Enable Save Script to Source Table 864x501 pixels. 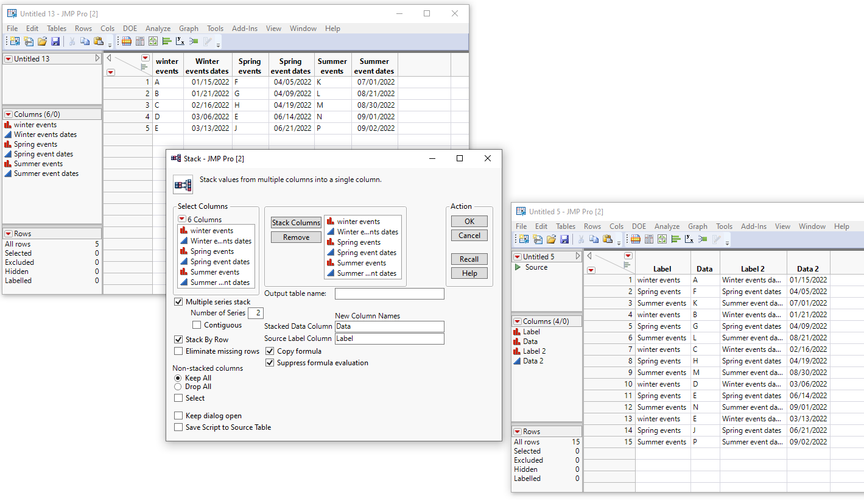pos(179,427)
